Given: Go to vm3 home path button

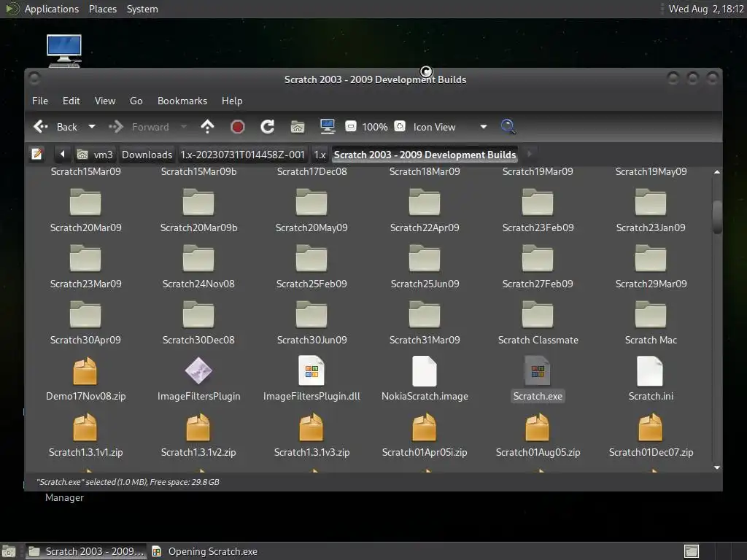Looking at the screenshot, I should pyautogui.click(x=96, y=155).
